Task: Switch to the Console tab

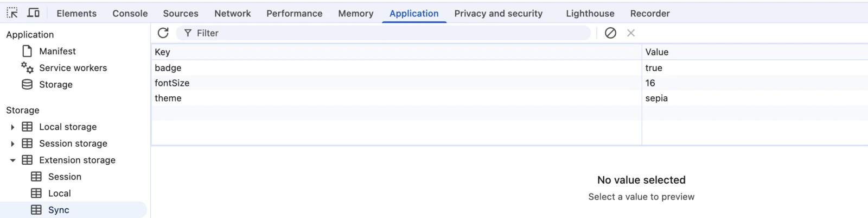Action: pos(130,14)
